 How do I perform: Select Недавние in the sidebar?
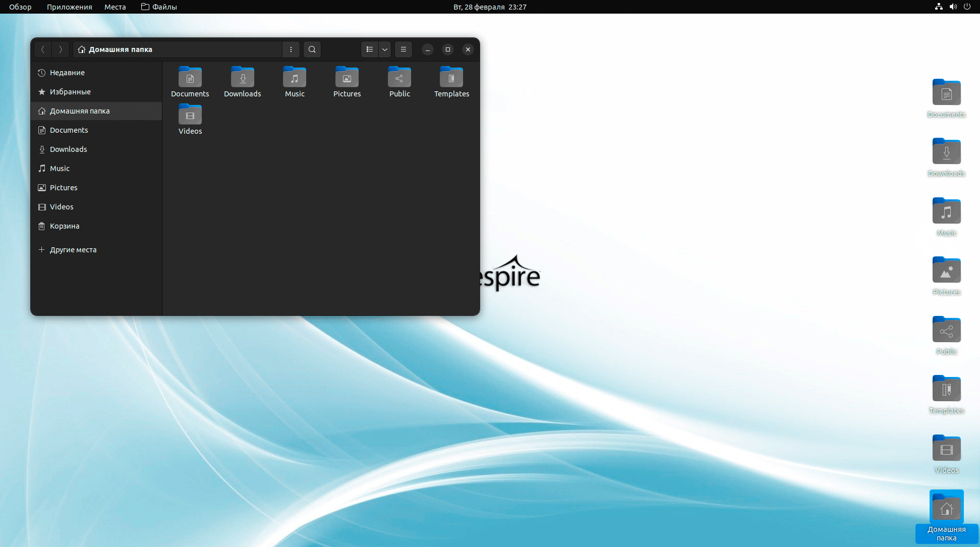tap(67, 73)
